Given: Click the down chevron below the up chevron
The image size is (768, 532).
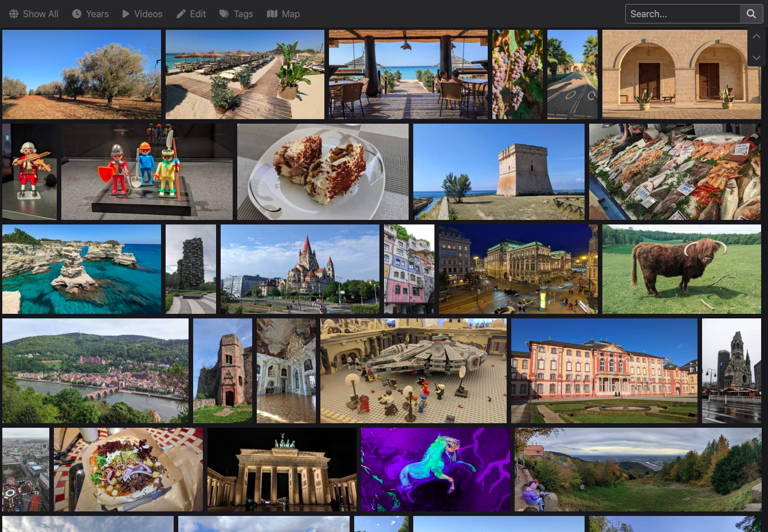Looking at the screenshot, I should click(x=757, y=58).
